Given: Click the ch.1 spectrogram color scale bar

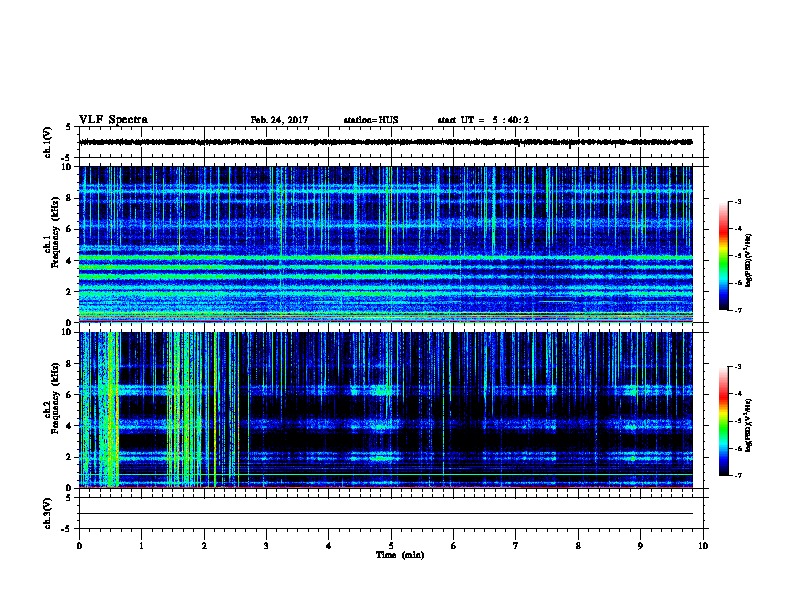Looking at the screenshot, I should [x=723, y=256].
